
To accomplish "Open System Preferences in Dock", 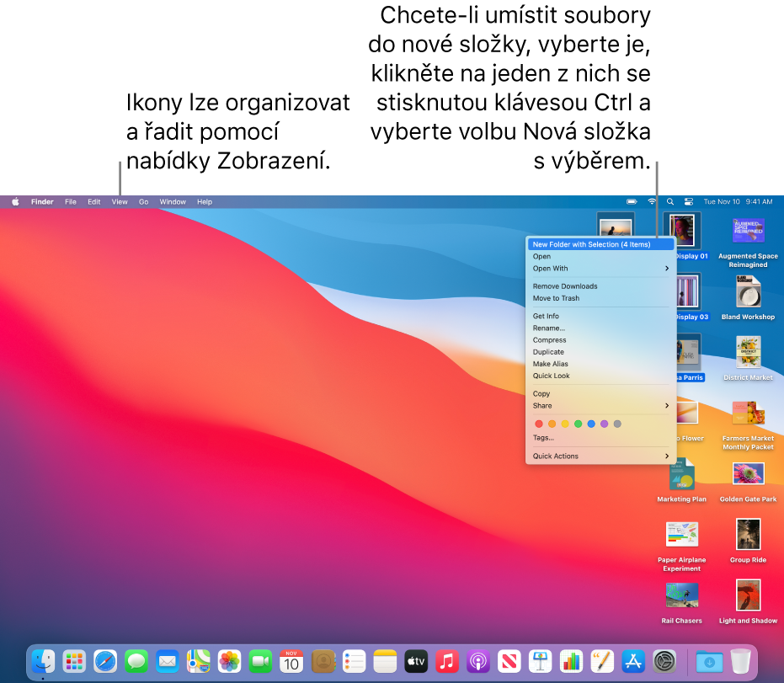I will point(664,661).
